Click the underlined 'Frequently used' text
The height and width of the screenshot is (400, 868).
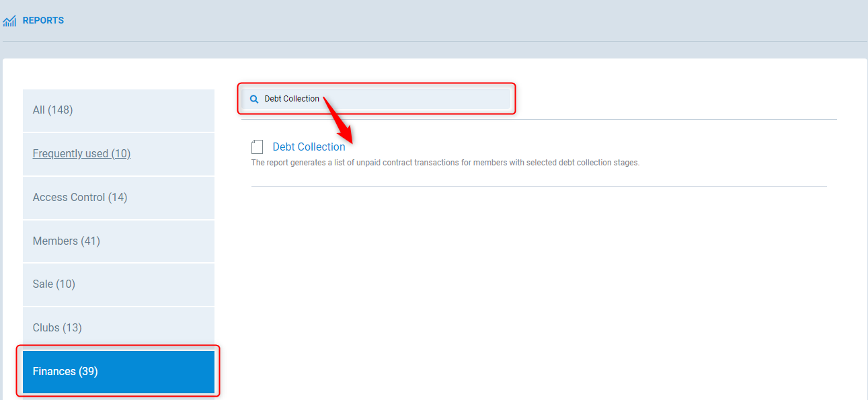tap(70, 154)
